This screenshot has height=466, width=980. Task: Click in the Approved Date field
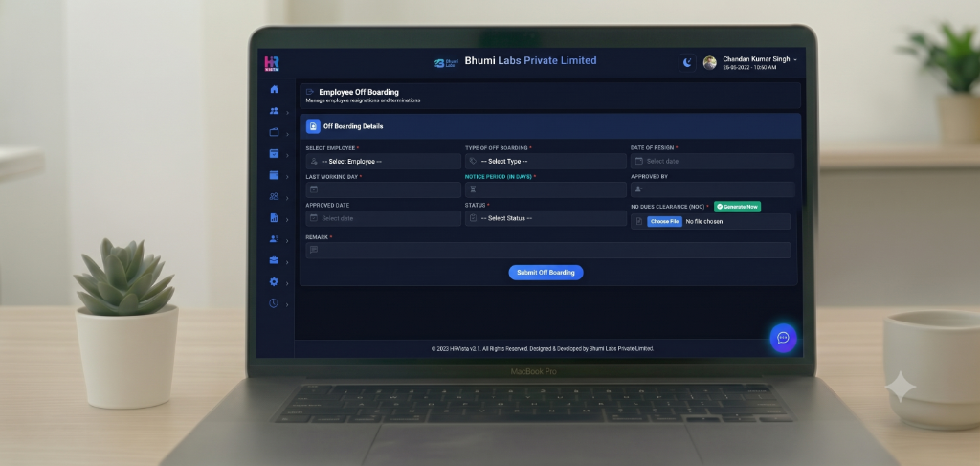coord(383,218)
